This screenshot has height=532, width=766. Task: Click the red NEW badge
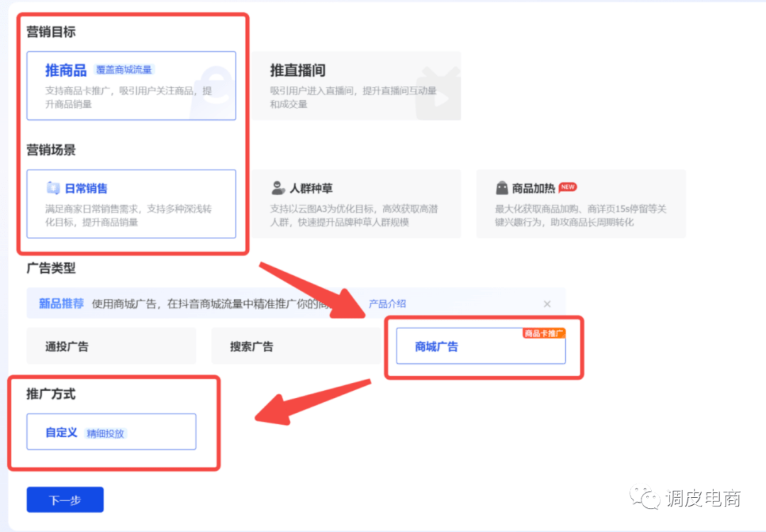(x=567, y=187)
